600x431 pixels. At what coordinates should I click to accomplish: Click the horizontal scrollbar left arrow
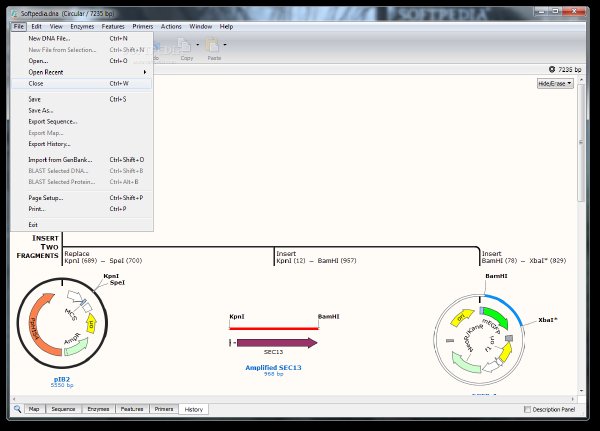point(14,399)
